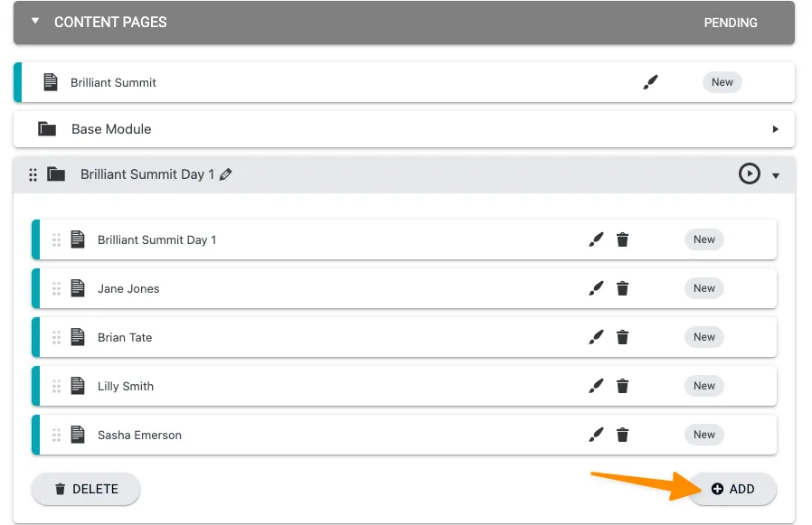Collapse the Content Pages section triangle
This screenshot has width=812, height=525.
pyautogui.click(x=35, y=21)
